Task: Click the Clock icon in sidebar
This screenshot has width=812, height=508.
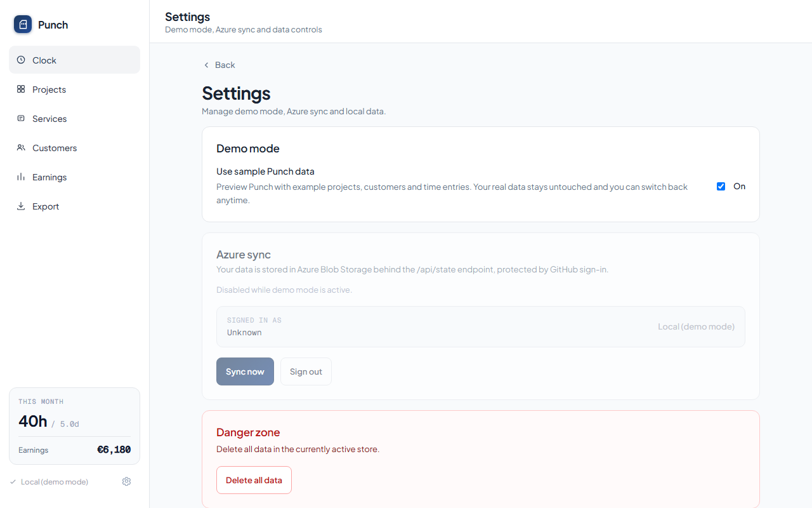Action: [x=21, y=60]
